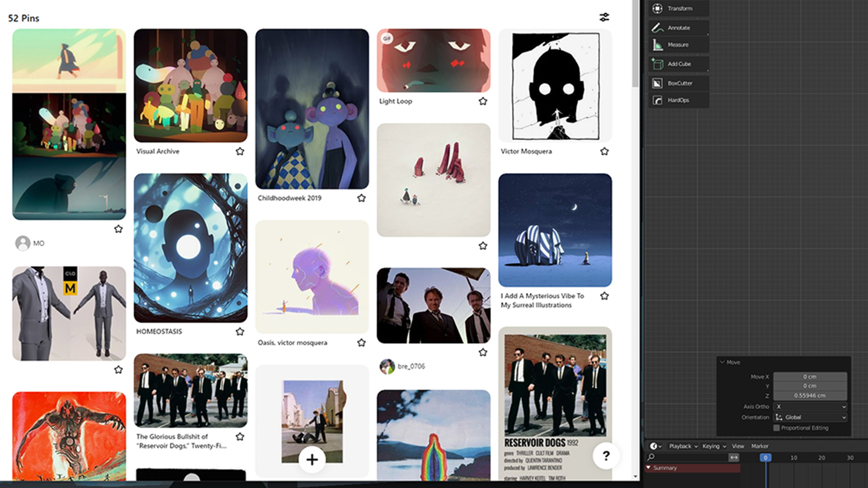Viewport: 868px width, 488px height.
Task: Open the Light Loop pin title
Action: [396, 101]
